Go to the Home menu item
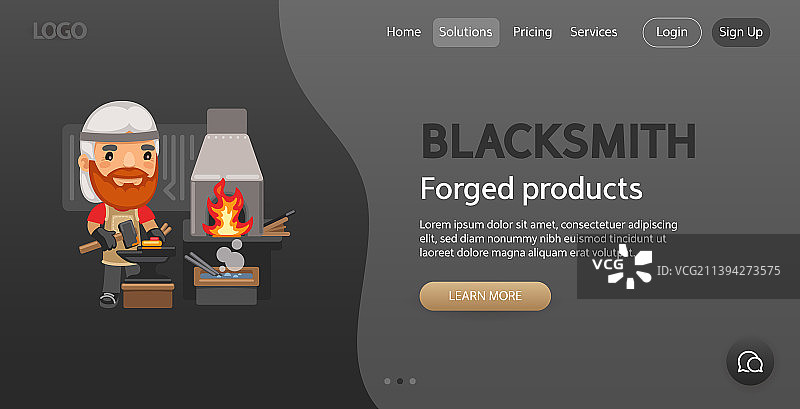800x409 pixels. (x=404, y=32)
